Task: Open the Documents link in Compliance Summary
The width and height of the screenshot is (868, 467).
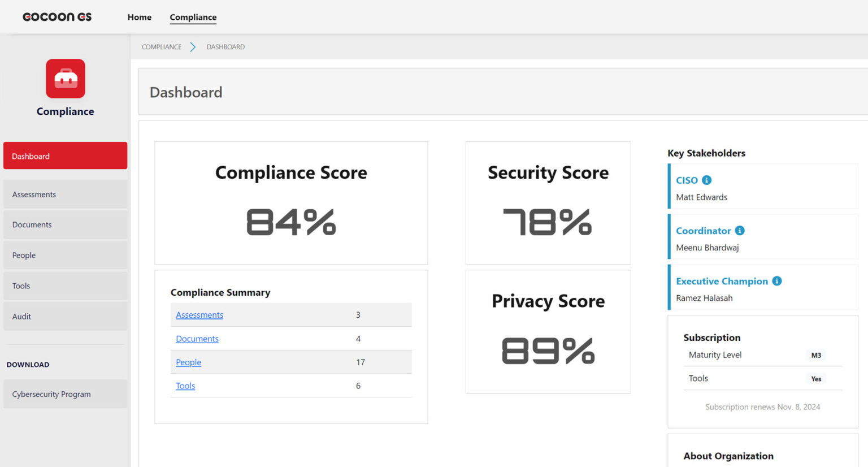Action: (x=197, y=339)
